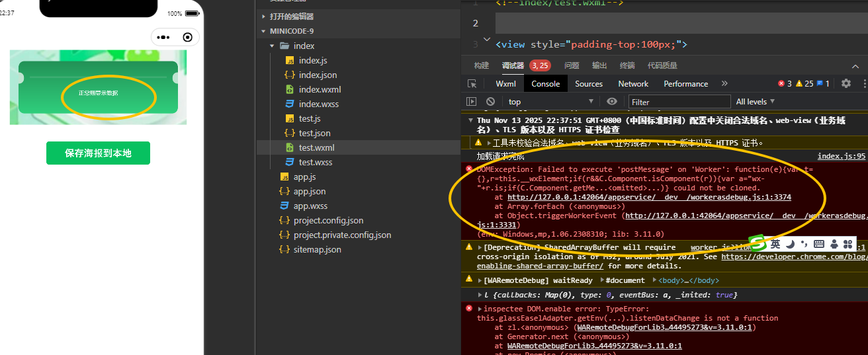The height and width of the screenshot is (355, 868).
Task: Clear the console with the ban icon
Action: pyautogui.click(x=490, y=102)
